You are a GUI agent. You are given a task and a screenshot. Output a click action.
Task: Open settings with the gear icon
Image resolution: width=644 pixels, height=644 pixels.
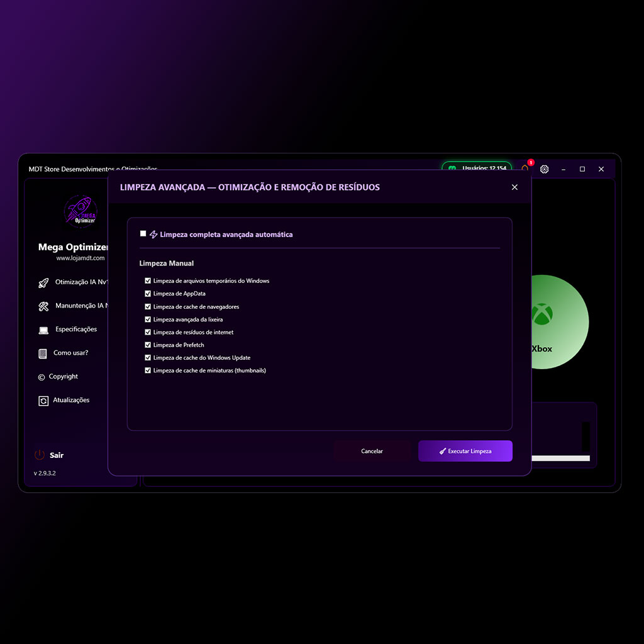coord(545,169)
